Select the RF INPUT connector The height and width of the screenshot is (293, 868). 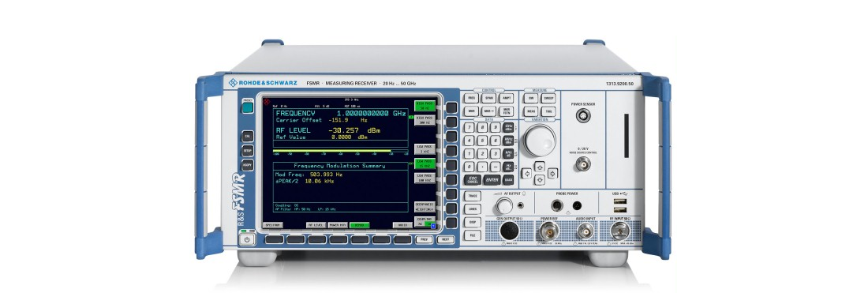(x=620, y=231)
